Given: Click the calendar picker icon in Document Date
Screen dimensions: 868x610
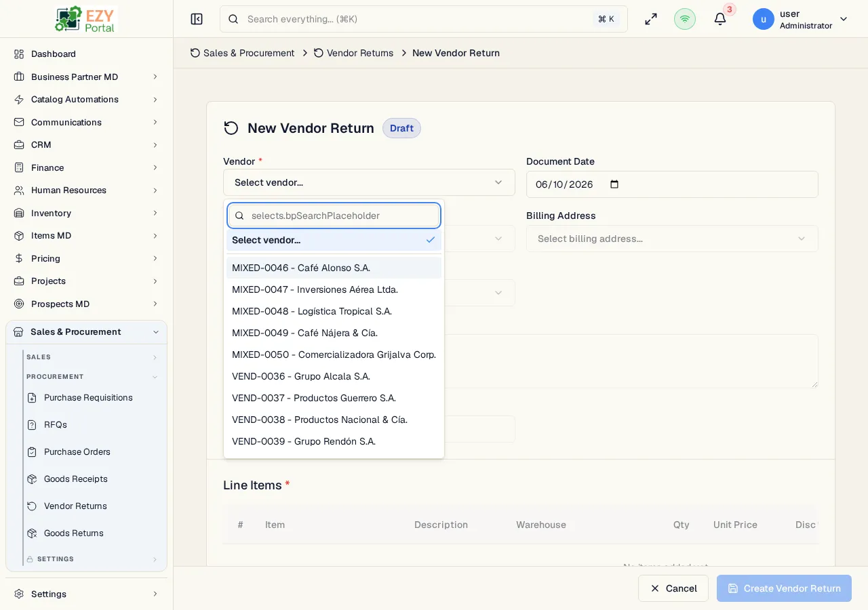Looking at the screenshot, I should pos(614,184).
